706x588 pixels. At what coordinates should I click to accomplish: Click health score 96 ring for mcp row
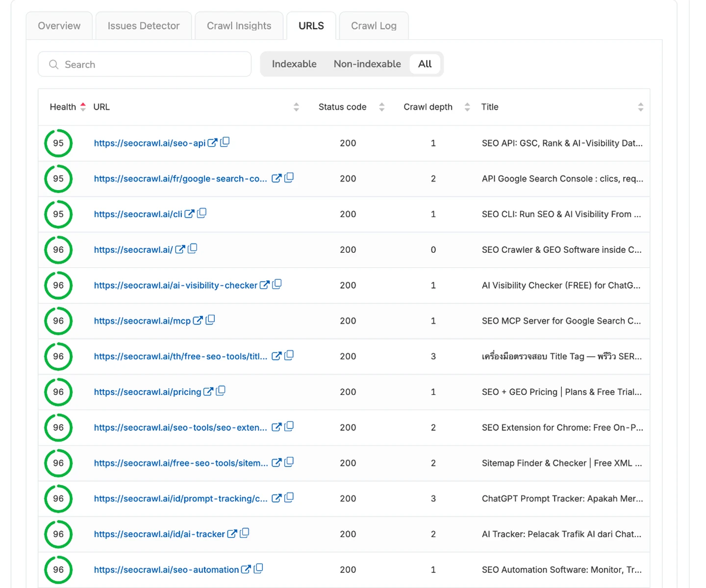click(x=58, y=321)
